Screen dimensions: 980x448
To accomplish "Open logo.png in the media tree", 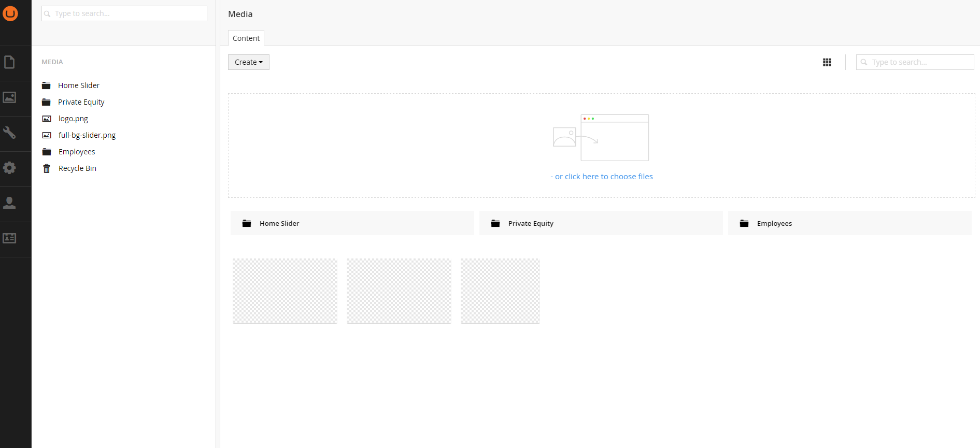I will (73, 119).
